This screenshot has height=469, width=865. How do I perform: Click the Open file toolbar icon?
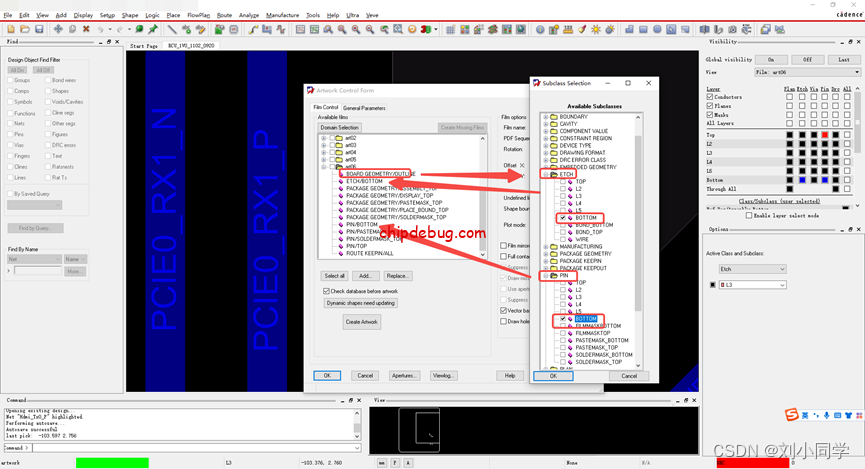click(x=25, y=29)
